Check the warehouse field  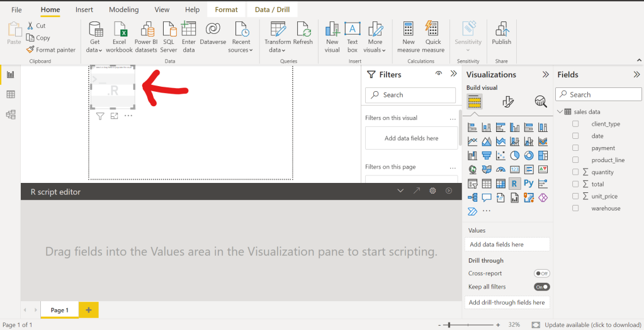tap(575, 208)
